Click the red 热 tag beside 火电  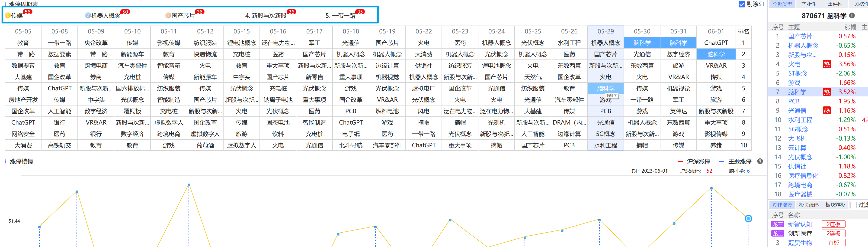tap(826, 64)
